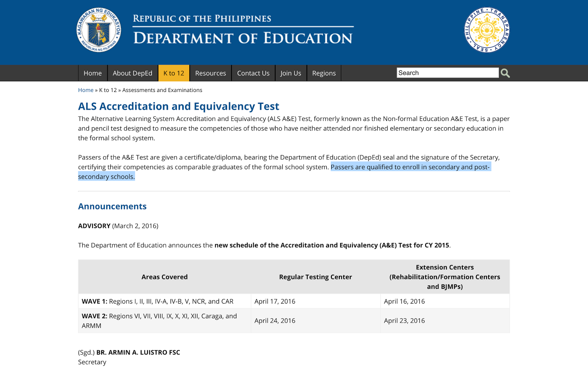Click the Announcements heading
The height and width of the screenshot is (368, 588).
click(x=112, y=206)
